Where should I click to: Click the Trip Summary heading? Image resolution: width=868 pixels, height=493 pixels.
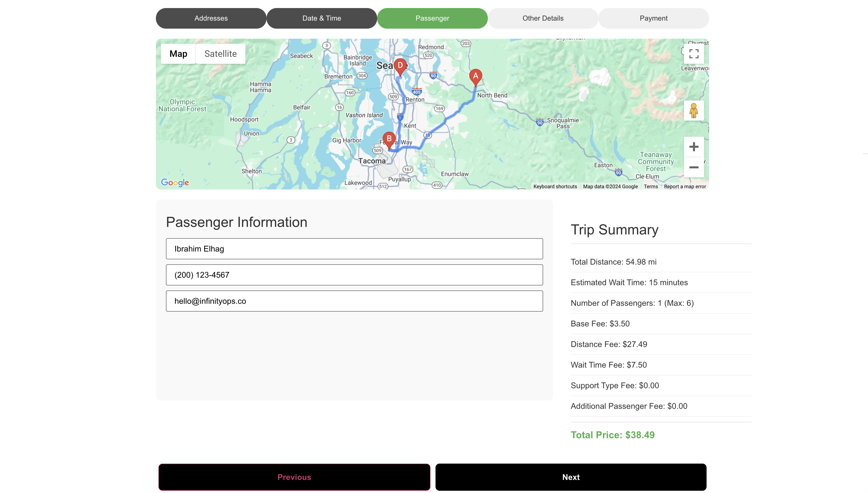point(615,230)
